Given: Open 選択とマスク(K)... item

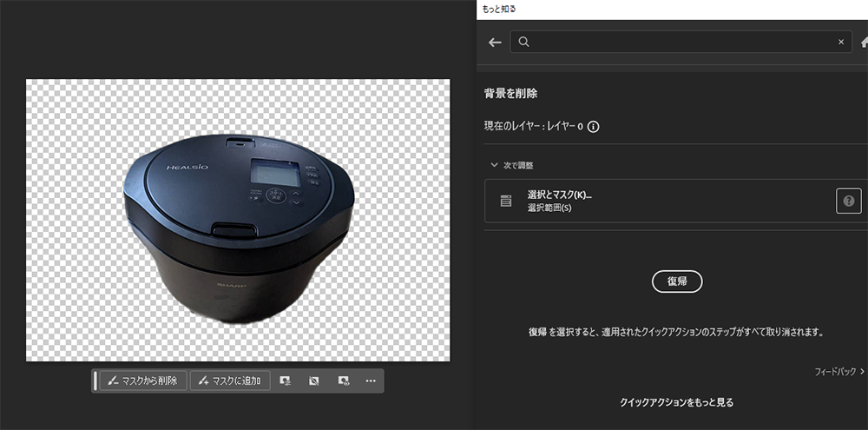Looking at the screenshot, I should click(560, 195).
